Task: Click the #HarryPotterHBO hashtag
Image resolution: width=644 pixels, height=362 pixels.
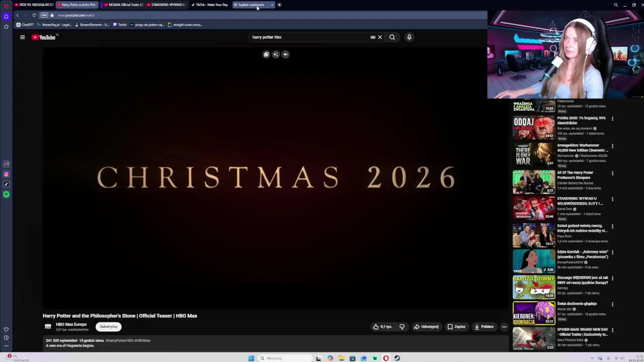Action: click(x=119, y=341)
